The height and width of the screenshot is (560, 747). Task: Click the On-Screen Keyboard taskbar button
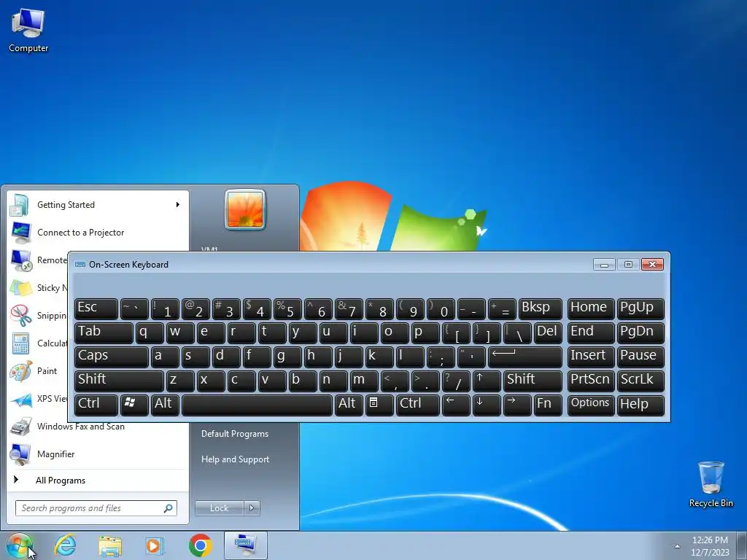click(x=245, y=545)
